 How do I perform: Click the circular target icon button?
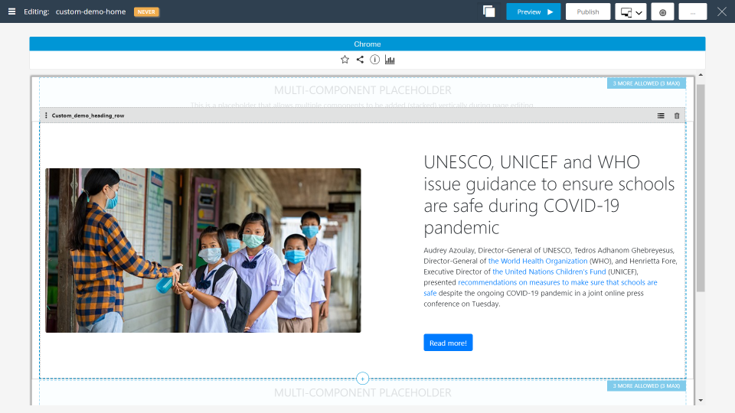tap(662, 12)
